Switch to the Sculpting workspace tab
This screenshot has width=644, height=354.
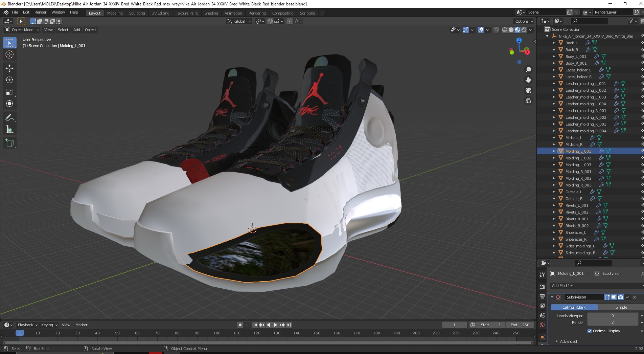point(137,13)
